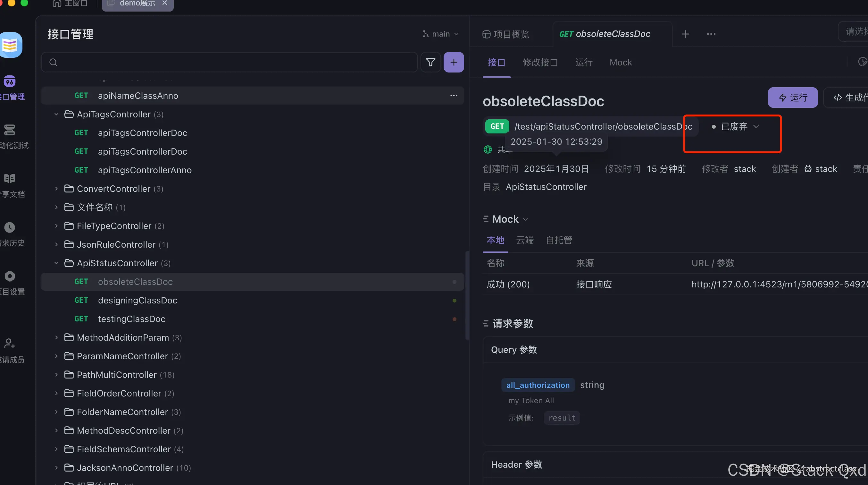Open request history clock icon

click(9, 227)
